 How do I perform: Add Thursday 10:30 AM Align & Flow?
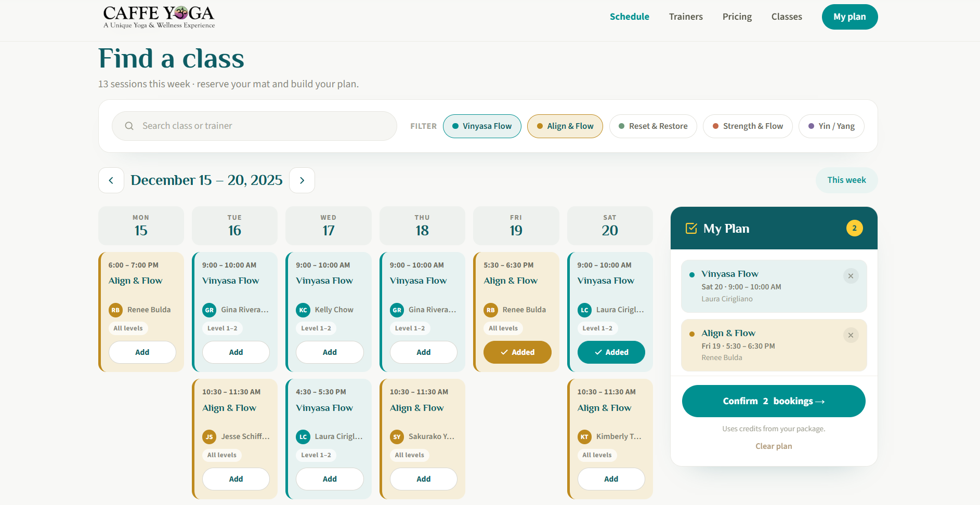pyautogui.click(x=424, y=479)
